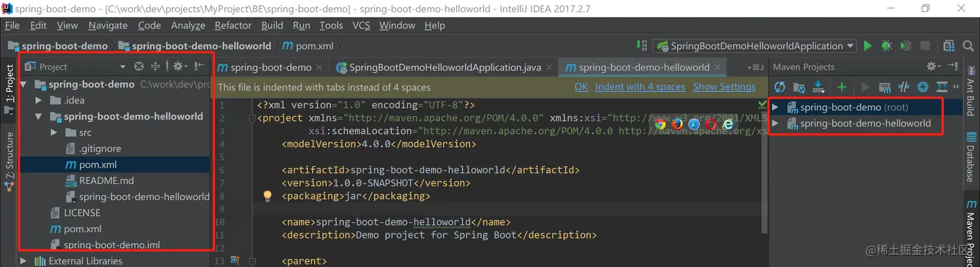Toggle the 1: Project side tool button
Image resolution: width=980 pixels, height=267 pixels.
9,89
